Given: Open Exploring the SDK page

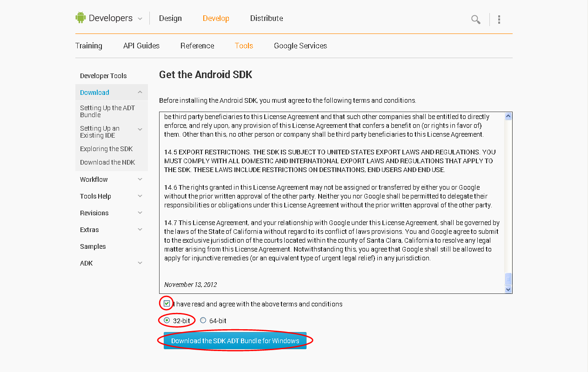Looking at the screenshot, I should tap(107, 149).
